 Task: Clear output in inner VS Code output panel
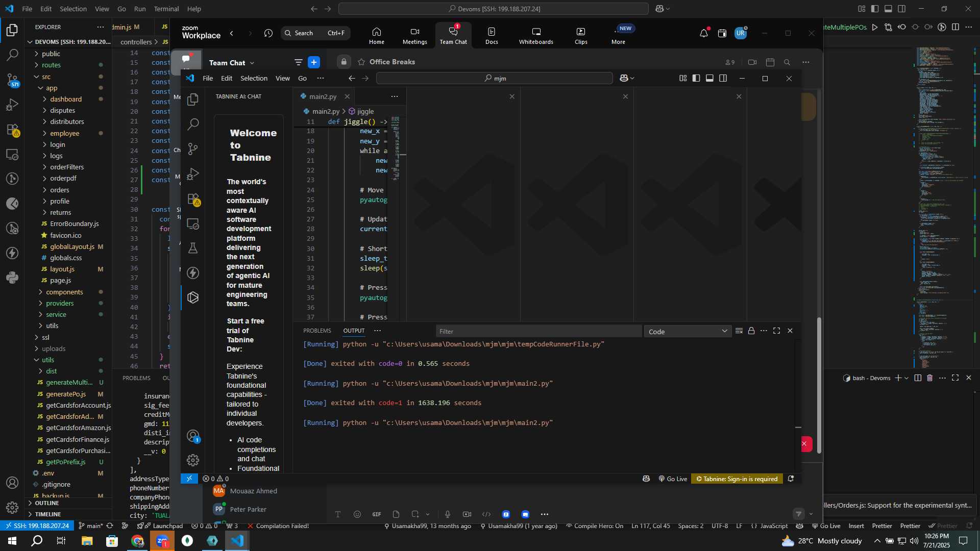coord(739,331)
